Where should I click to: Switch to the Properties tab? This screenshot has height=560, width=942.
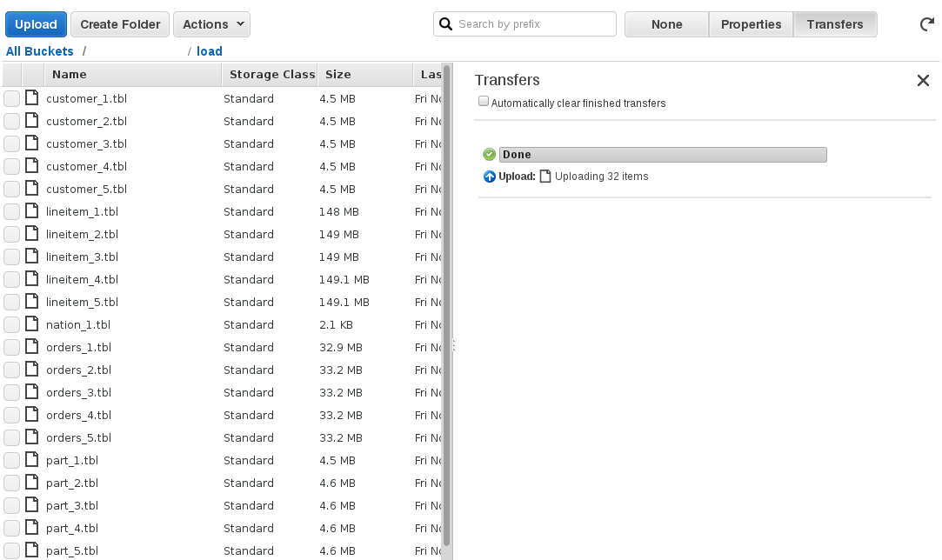coord(751,24)
